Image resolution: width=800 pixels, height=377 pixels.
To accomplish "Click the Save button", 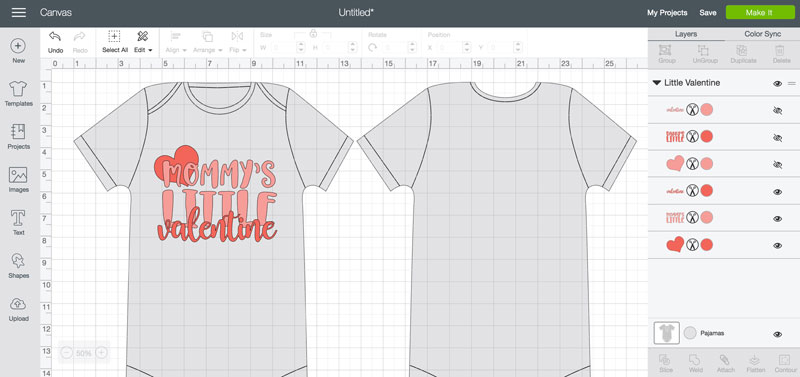I will (708, 13).
